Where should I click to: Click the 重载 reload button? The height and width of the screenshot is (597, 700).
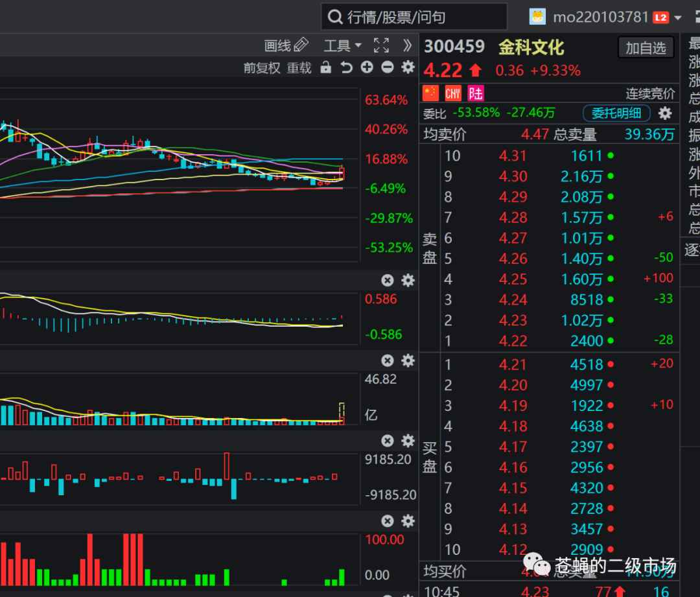pyautogui.click(x=299, y=68)
